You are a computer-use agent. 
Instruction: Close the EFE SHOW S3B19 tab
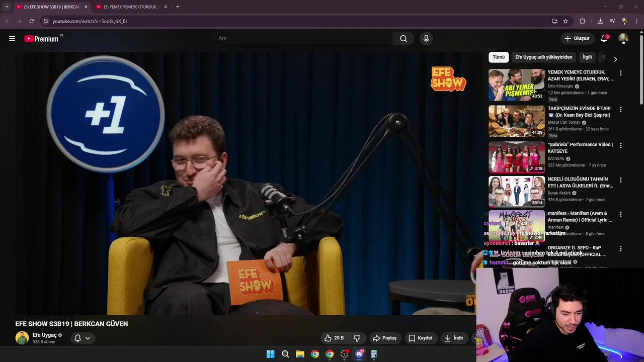[86, 7]
